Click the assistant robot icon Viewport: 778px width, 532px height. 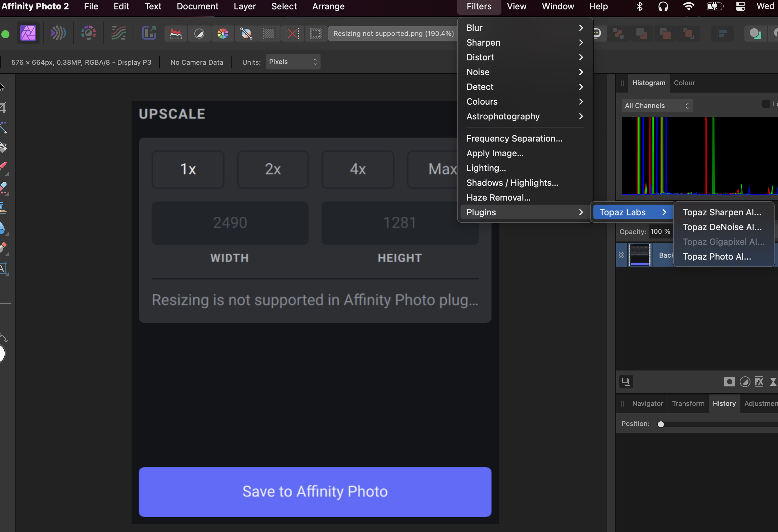pos(598,34)
